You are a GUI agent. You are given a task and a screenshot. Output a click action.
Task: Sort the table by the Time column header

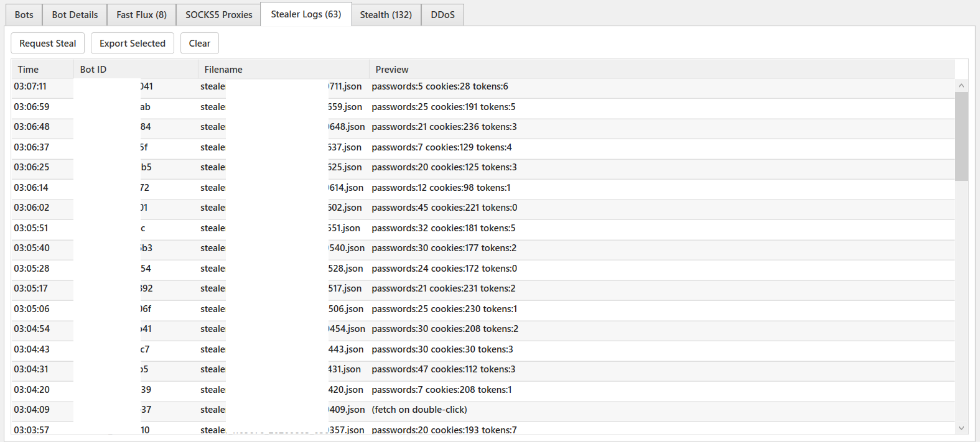point(42,69)
